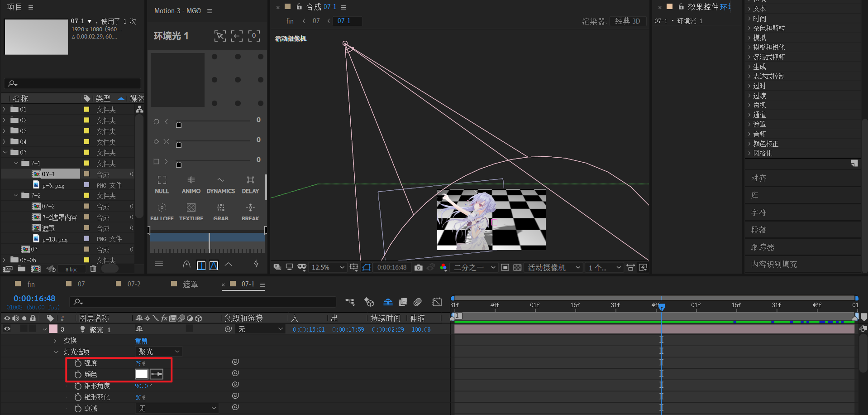
Task: Click the 8 bpc color depth button
Action: pyautogui.click(x=72, y=269)
